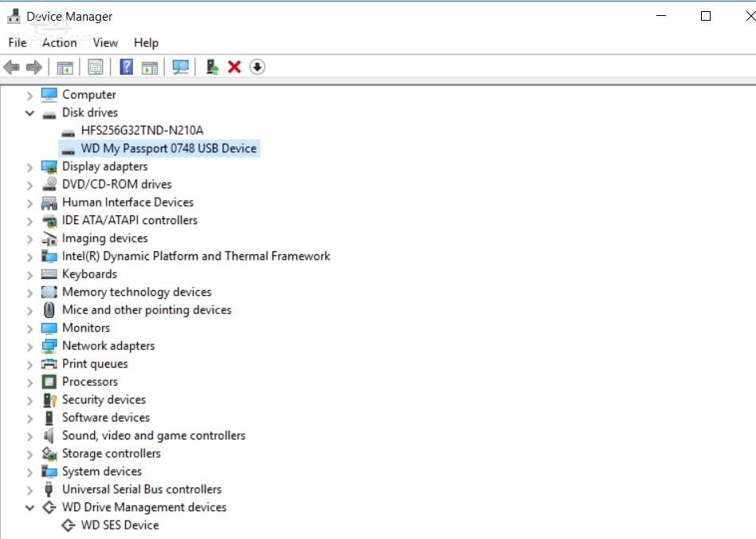Expand the Display adapters node
Image resolution: width=756 pixels, height=539 pixels.
pyautogui.click(x=29, y=167)
